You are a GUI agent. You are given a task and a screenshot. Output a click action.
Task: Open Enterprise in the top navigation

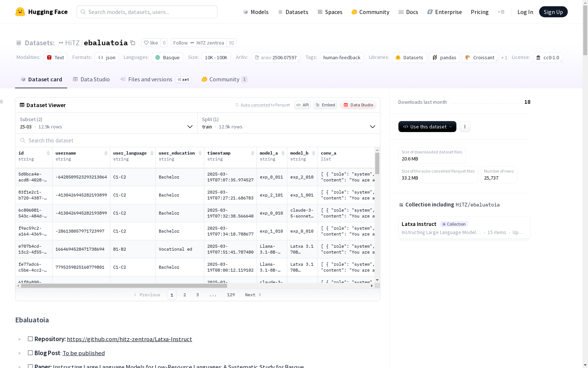(x=444, y=12)
